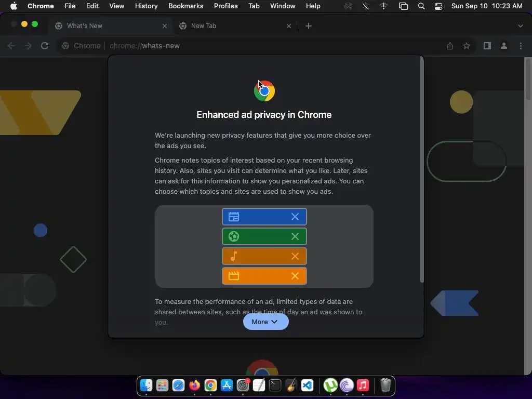Open System Settings from the Dock

(243, 385)
